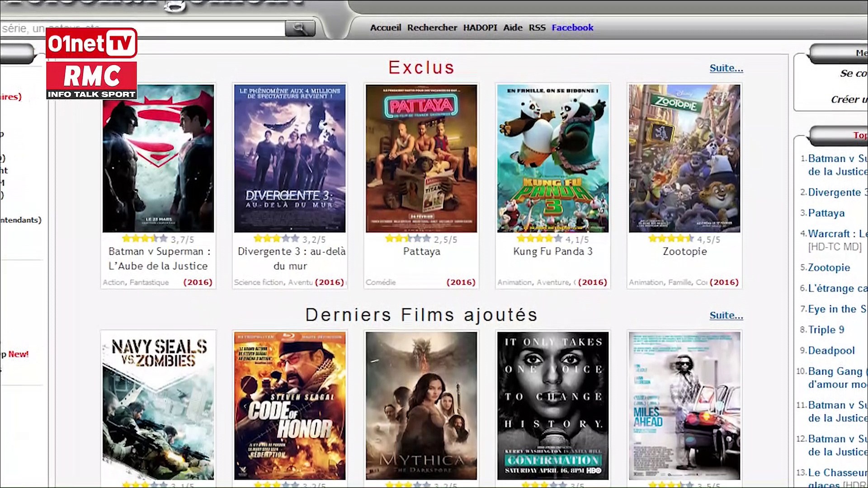Viewport: 868px width, 488px height.
Task: Click Suite link next to Derniers Films ajoutés
Action: (x=726, y=315)
